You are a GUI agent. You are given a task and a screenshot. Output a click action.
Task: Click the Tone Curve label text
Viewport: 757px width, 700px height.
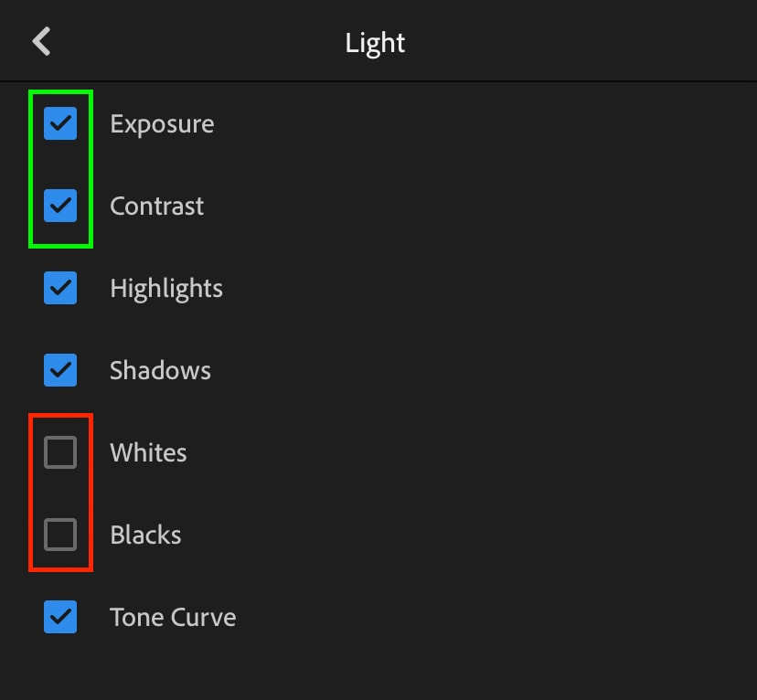[173, 617]
